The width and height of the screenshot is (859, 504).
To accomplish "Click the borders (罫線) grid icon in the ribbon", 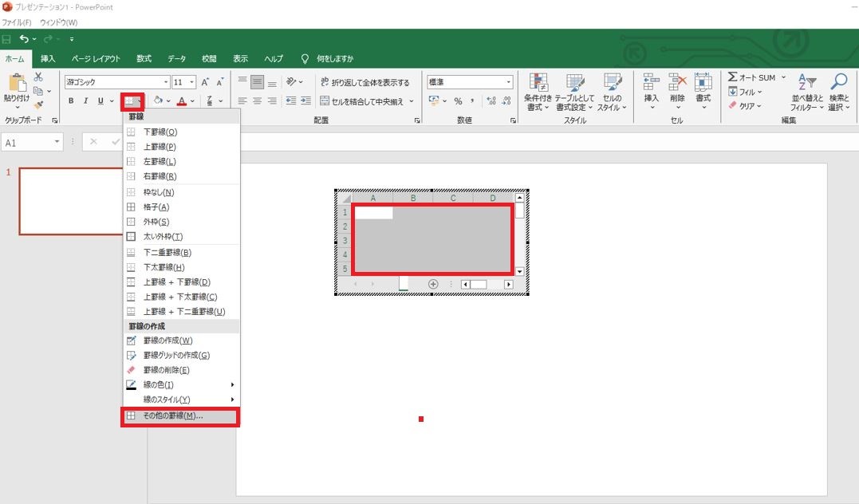I will pos(129,100).
